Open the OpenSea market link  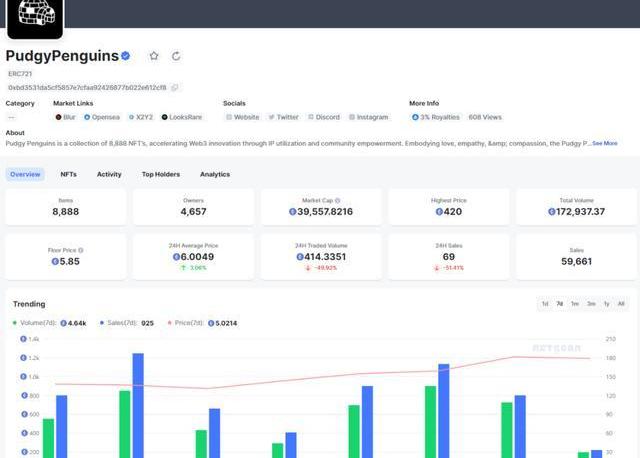[x=105, y=117]
